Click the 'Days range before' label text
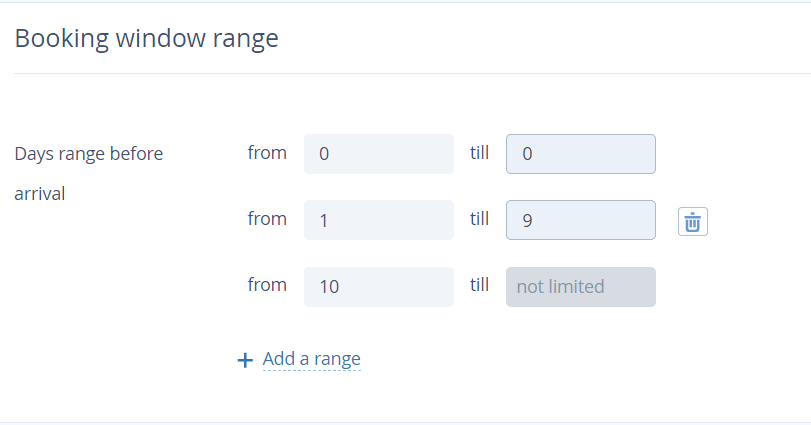This screenshot has height=425, width=811. 88,154
